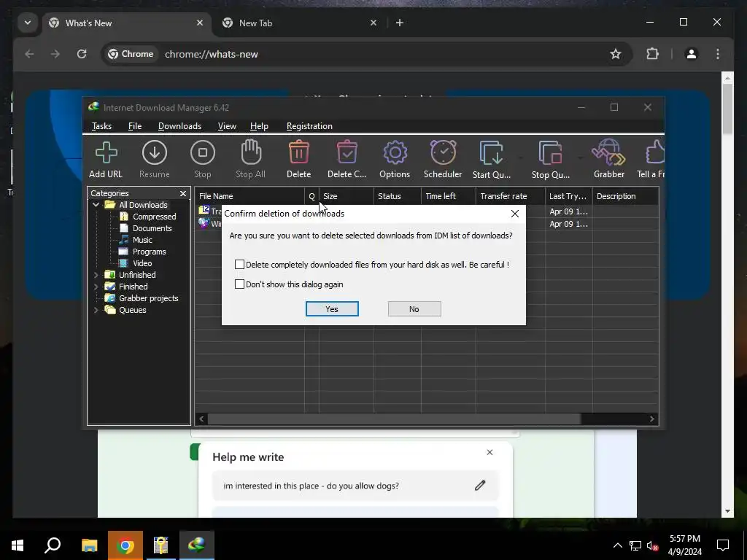The width and height of the screenshot is (747, 560).
Task: Click No to cancel deletion
Action: [414, 309]
